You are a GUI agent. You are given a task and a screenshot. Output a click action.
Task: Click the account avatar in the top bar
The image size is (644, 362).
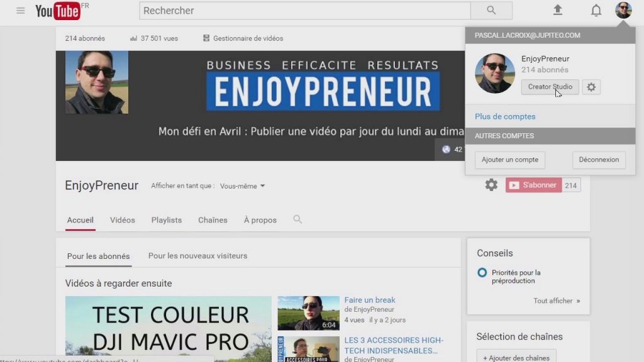tap(623, 10)
